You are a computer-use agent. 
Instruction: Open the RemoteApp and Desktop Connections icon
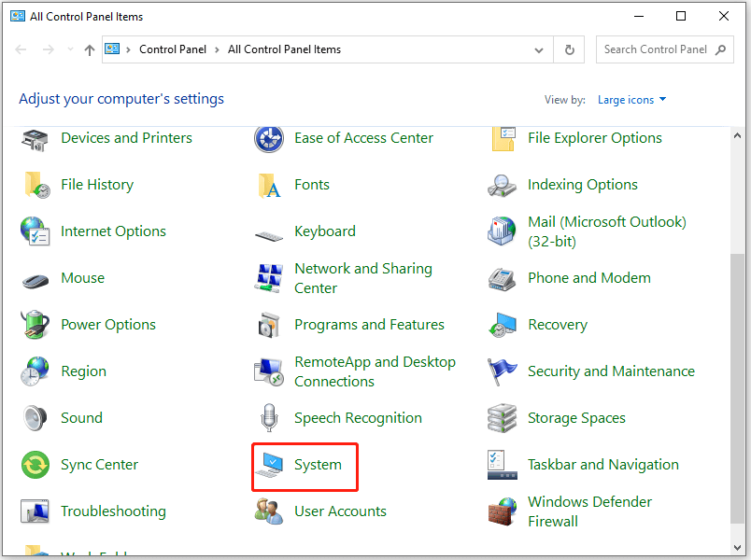269,371
